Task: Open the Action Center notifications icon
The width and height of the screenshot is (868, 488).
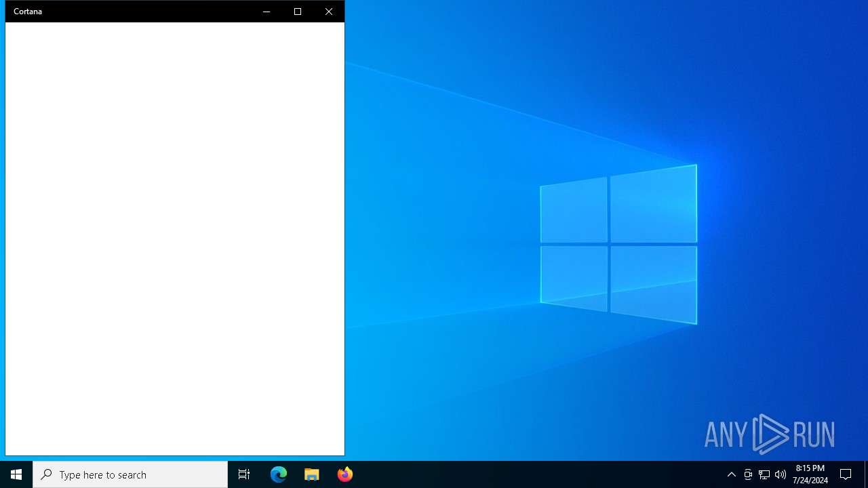Action: pyautogui.click(x=846, y=474)
